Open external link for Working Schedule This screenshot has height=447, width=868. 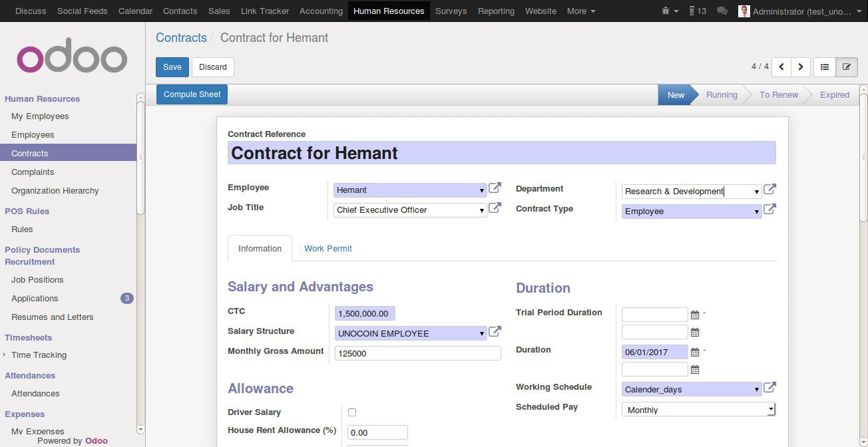pyautogui.click(x=769, y=388)
